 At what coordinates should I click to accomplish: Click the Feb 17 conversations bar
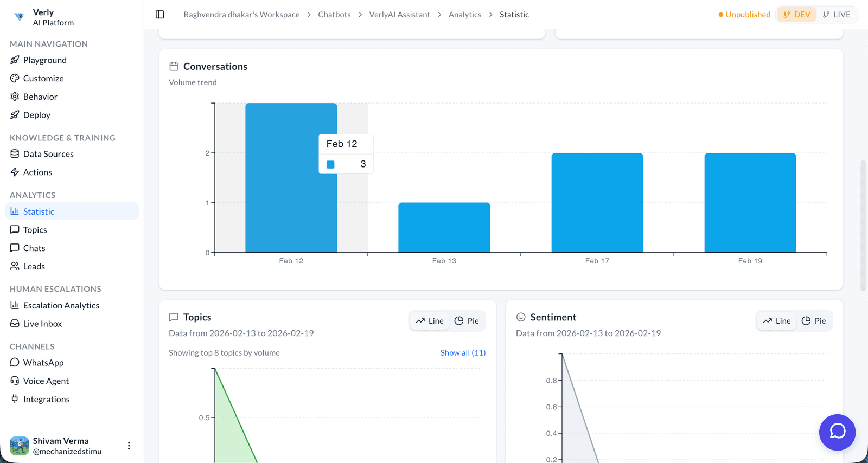597,203
